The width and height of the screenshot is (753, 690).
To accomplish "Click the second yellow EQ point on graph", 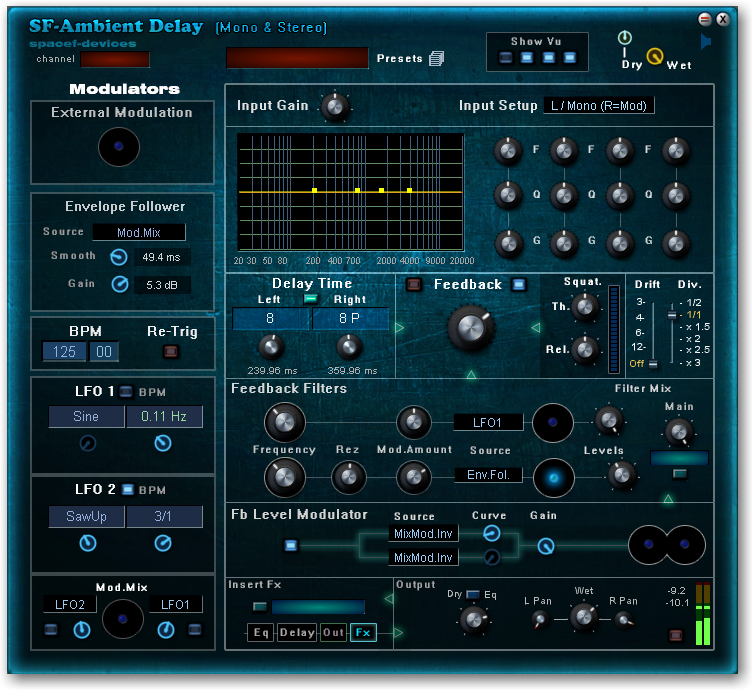I will (357, 191).
